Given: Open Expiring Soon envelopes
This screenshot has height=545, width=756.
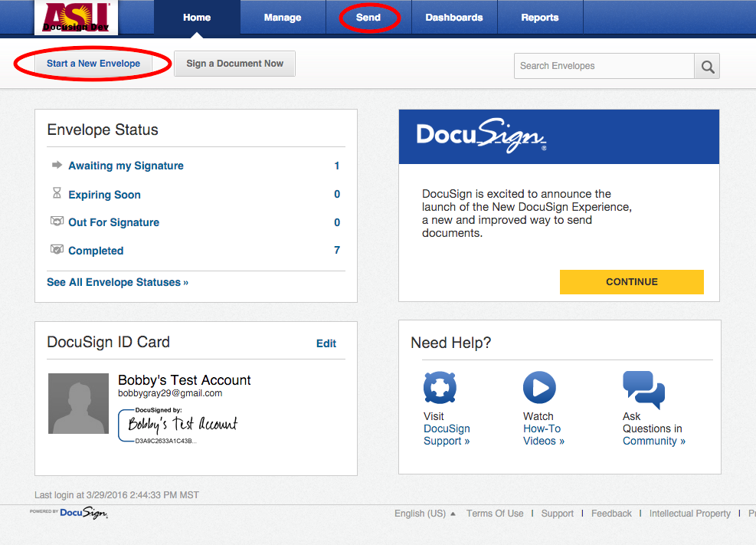Looking at the screenshot, I should coord(105,195).
